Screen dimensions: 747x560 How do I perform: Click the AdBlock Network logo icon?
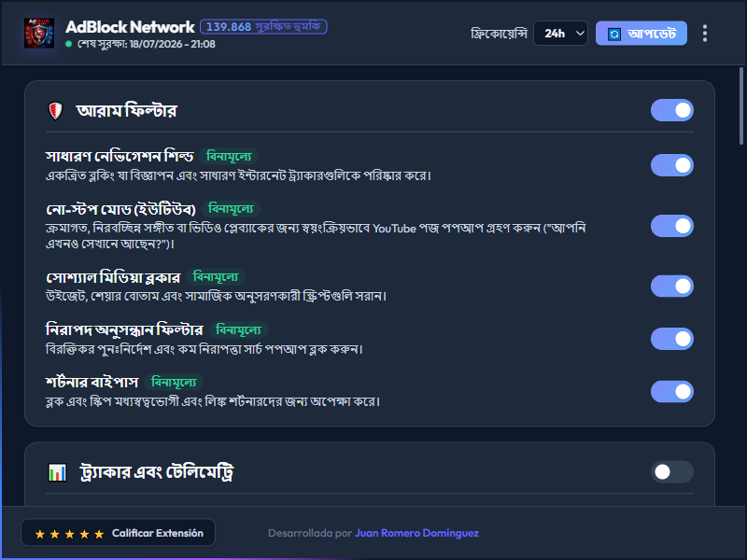[39, 33]
